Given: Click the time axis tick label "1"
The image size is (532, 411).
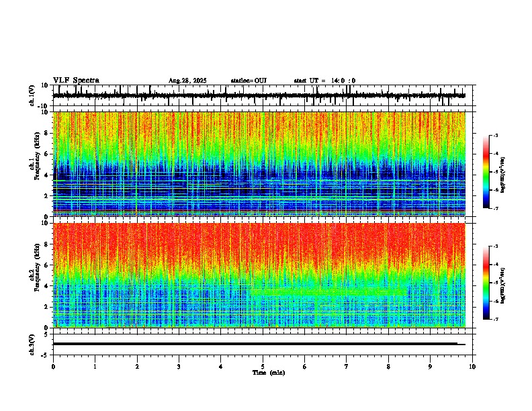Looking at the screenshot, I should point(95,367).
